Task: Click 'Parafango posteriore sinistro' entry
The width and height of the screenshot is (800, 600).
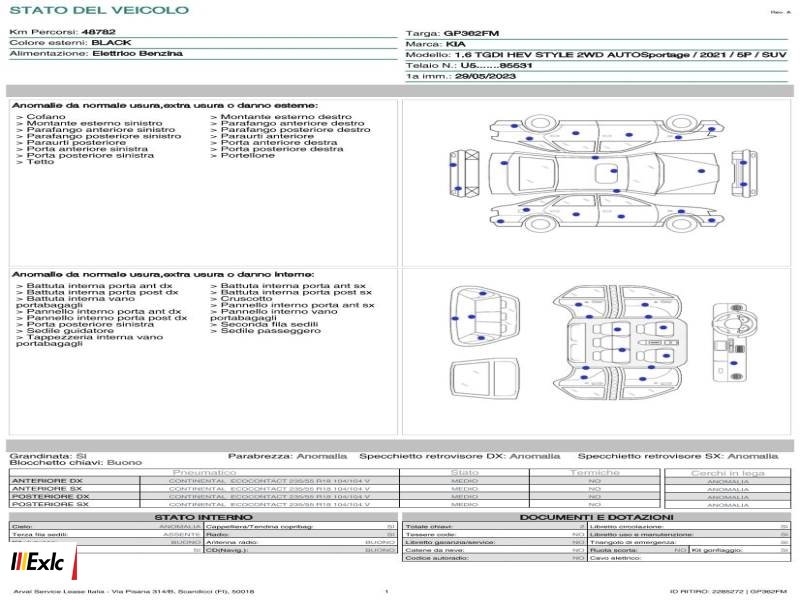Action: 98,136
